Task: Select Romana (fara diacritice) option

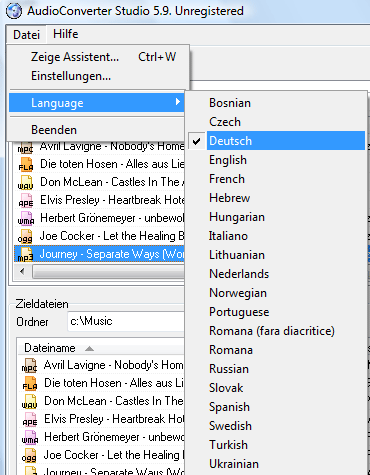Action: click(277, 331)
